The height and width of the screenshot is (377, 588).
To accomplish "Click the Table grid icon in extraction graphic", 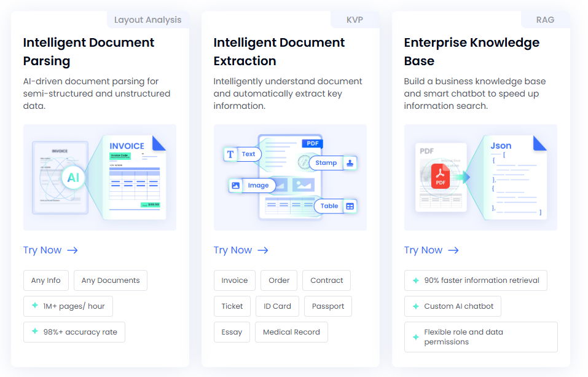I will coord(348,207).
